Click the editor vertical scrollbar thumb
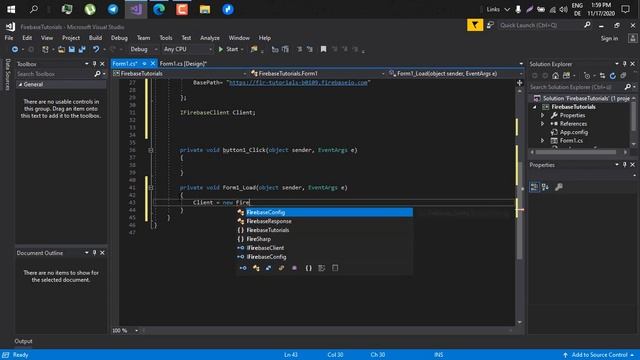This screenshot has width=640, height=360. click(x=520, y=210)
